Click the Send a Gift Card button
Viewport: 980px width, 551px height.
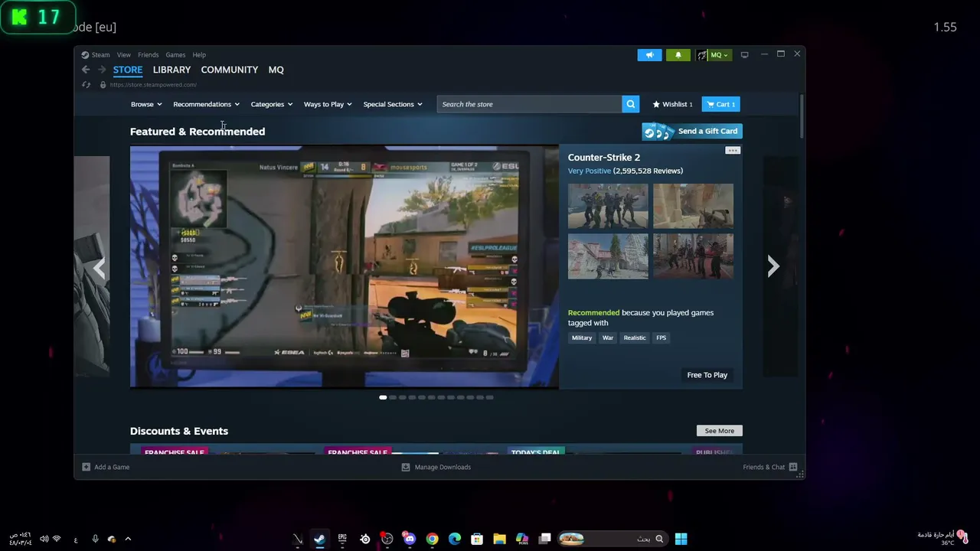pos(692,132)
